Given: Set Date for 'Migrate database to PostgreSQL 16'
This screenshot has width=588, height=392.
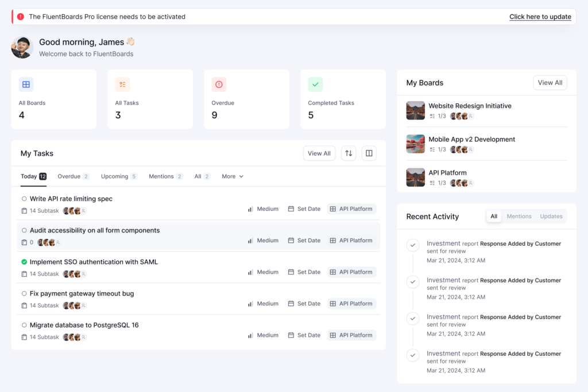Looking at the screenshot, I should click(304, 335).
